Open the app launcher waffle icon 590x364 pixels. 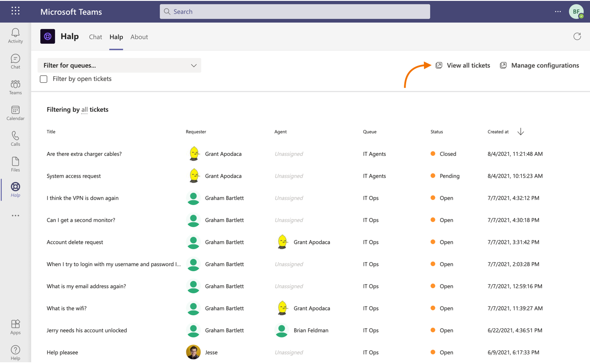point(15,11)
